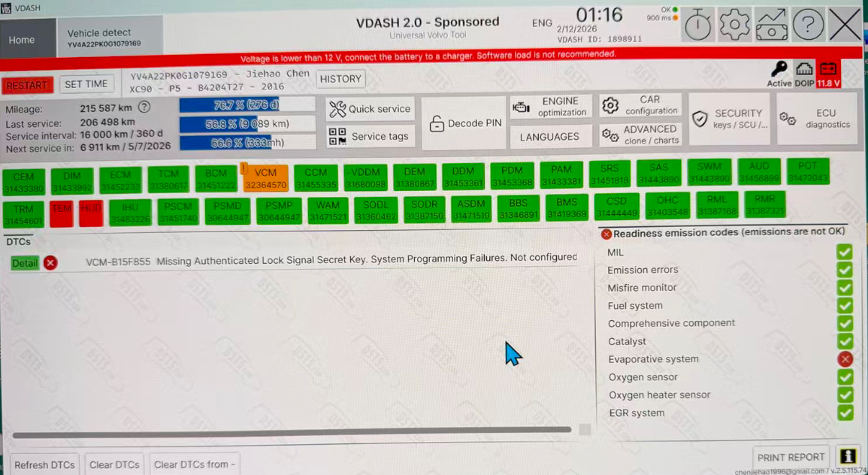Image resolution: width=868 pixels, height=475 pixels.
Task: Toggle the EGR system readiness checkmark
Action: pos(845,413)
